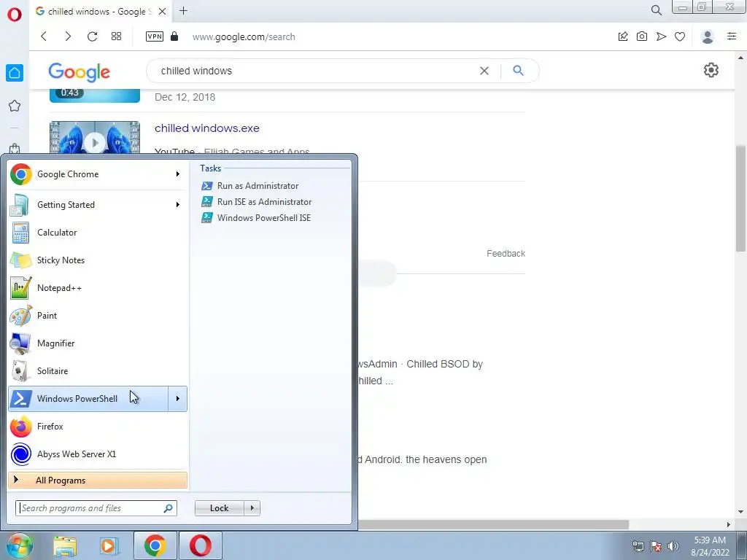This screenshot has width=747, height=560.
Task: Open Opera Speed Dial grid icon
Action: 116,36
